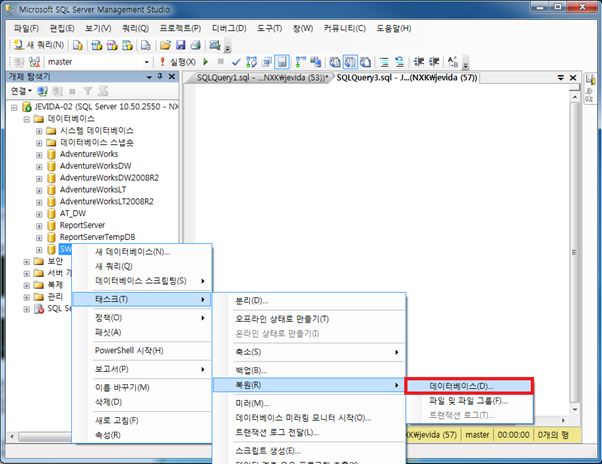
Task: Open the File (파일) menu
Action: (x=26, y=28)
